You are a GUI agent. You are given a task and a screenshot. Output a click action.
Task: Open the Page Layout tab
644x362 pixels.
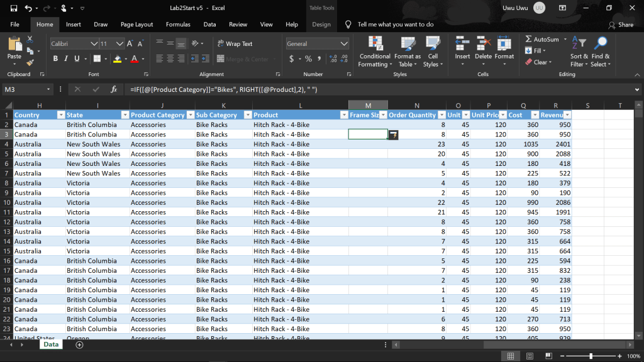[x=136, y=25]
